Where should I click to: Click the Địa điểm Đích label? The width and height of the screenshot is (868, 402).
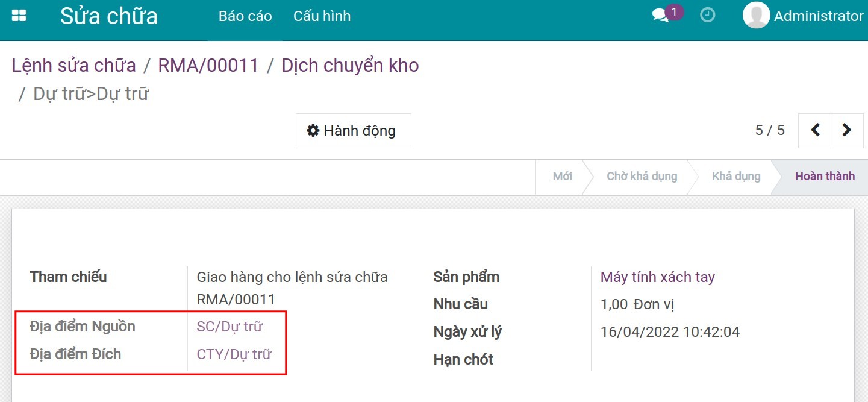click(75, 354)
